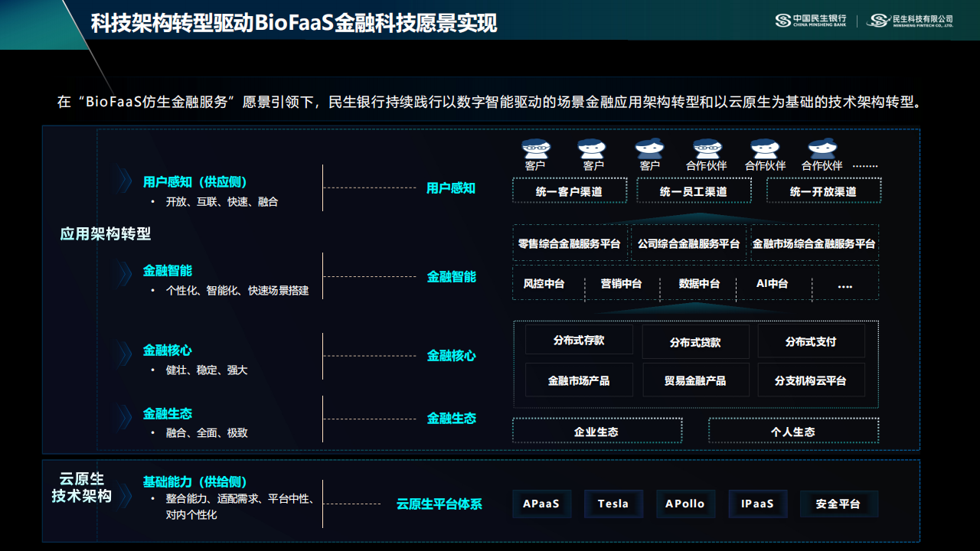Open the 贸易金融产品 tile
Image resolution: width=980 pixels, height=551 pixels.
[x=695, y=380]
